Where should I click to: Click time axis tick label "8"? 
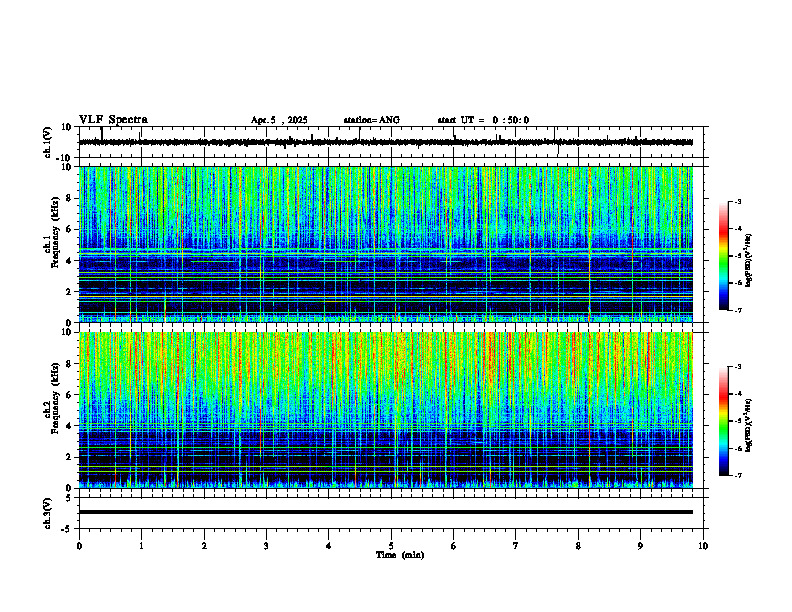pyautogui.click(x=578, y=546)
